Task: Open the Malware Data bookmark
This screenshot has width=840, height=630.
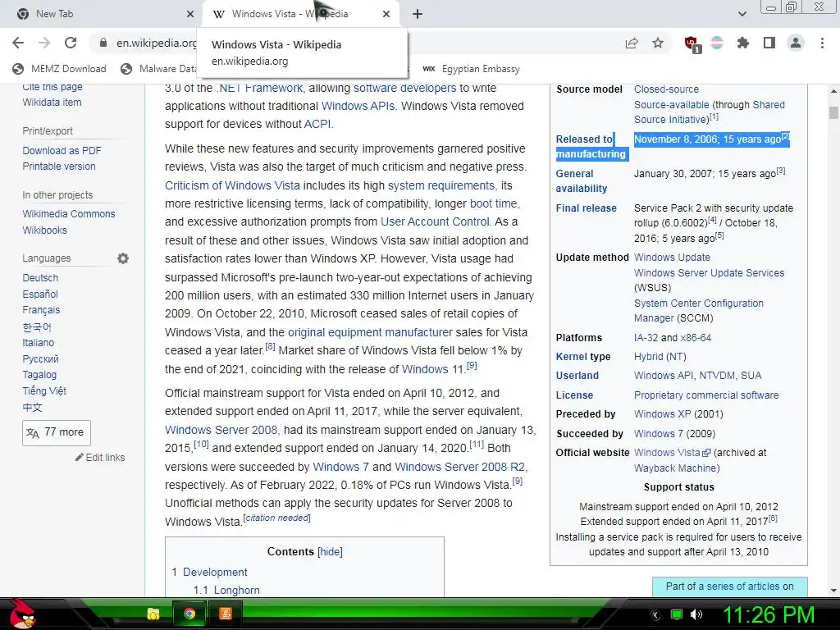Action: point(158,69)
